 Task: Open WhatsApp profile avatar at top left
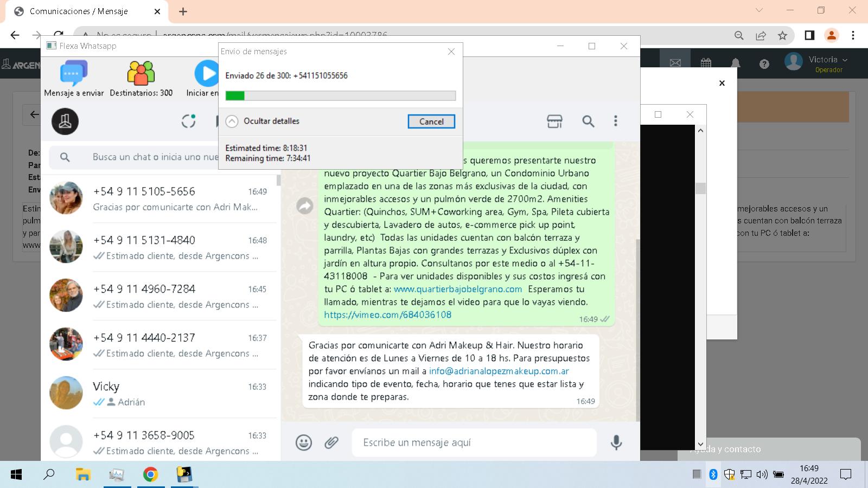tap(65, 121)
